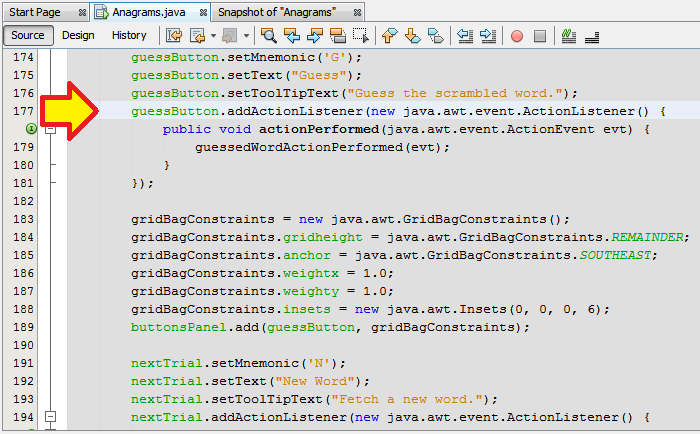Shift Line Left icon
This screenshot has height=434, width=700.
point(465,35)
